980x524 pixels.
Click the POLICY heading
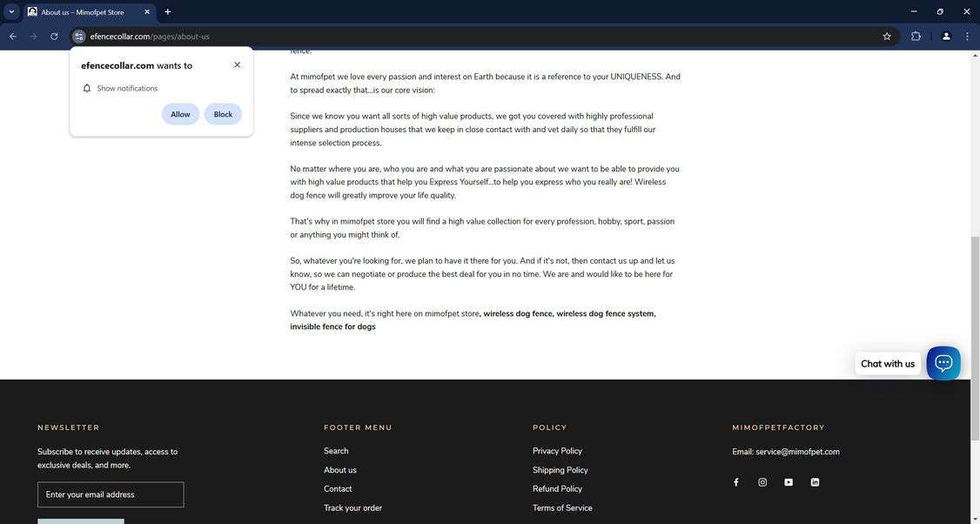coord(549,427)
